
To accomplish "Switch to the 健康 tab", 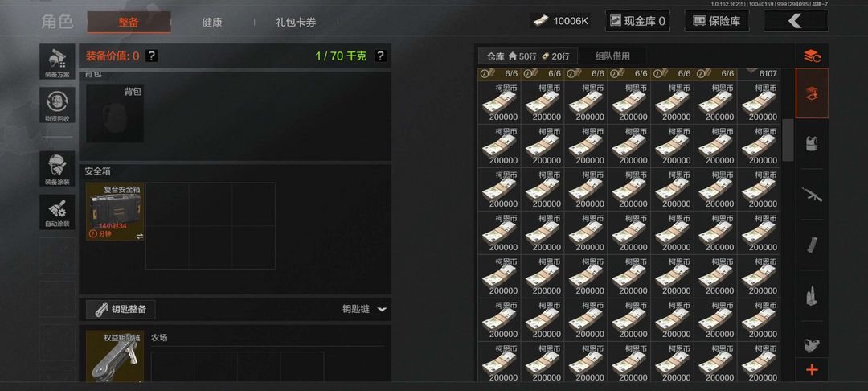I will point(212,23).
